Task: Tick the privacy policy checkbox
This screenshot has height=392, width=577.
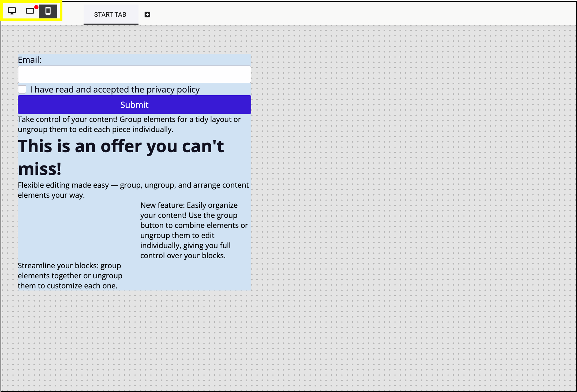Action: 22,89
